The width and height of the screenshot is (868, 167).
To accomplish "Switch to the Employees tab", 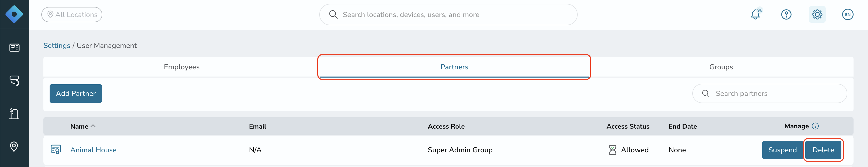I will click(182, 67).
